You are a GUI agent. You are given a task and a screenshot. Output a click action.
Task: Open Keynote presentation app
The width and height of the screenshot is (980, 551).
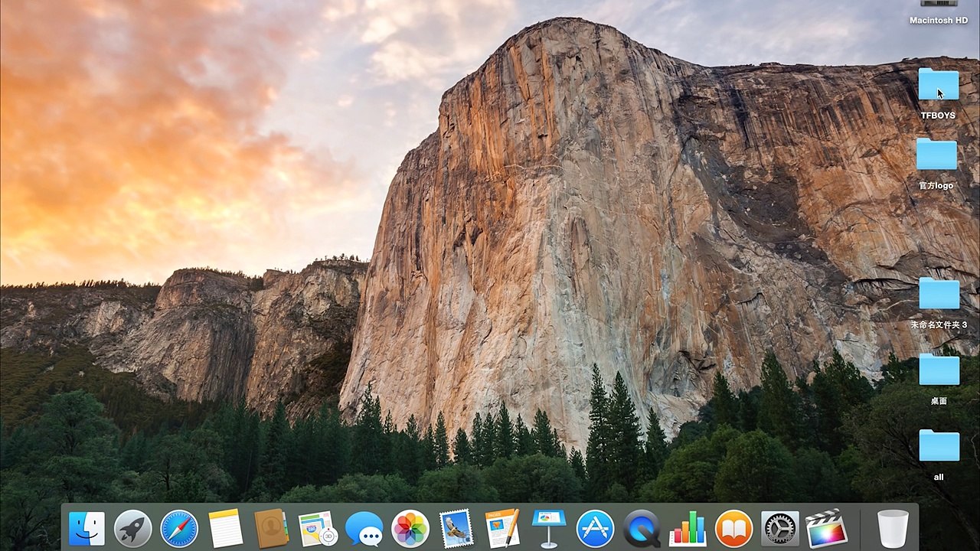[x=549, y=529]
